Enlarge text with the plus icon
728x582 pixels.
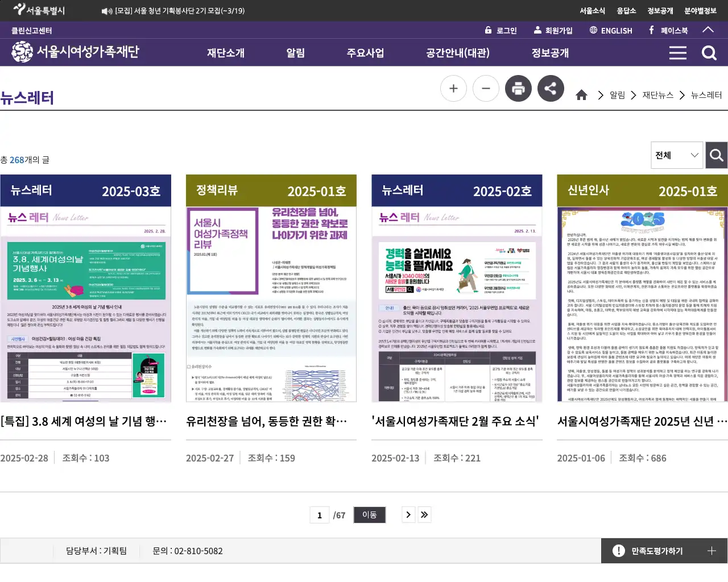pos(453,88)
